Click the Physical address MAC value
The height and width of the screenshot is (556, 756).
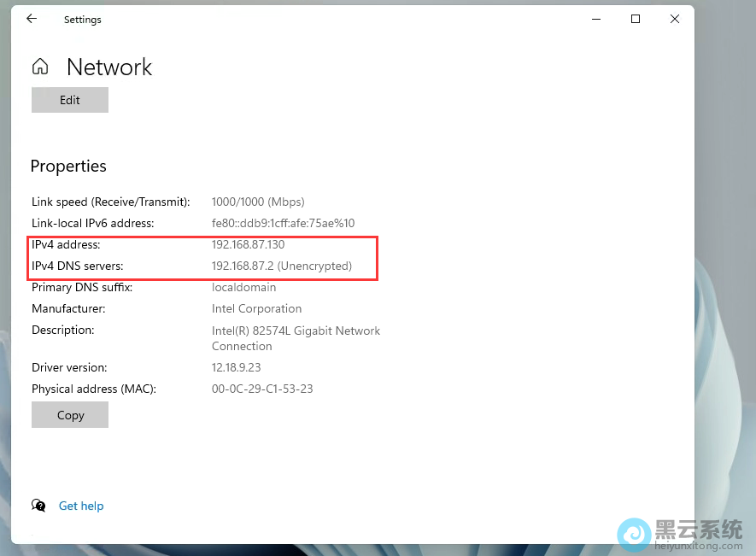click(262, 389)
